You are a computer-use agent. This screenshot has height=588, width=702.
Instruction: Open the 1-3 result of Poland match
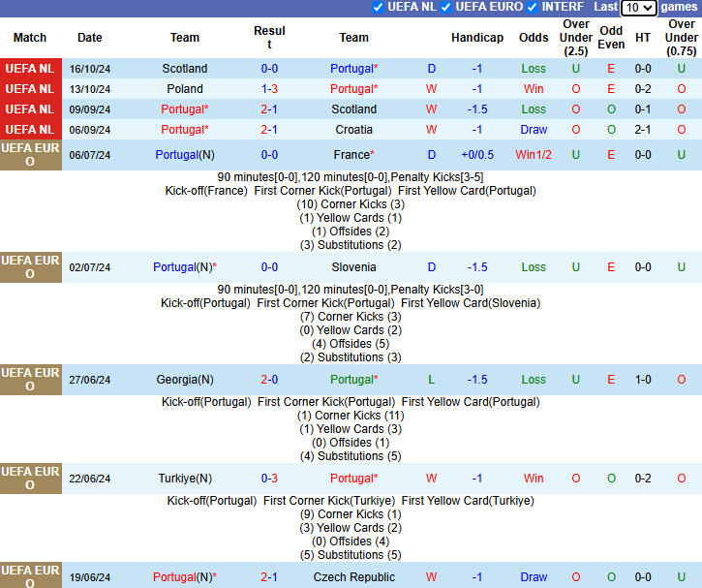[269, 89]
